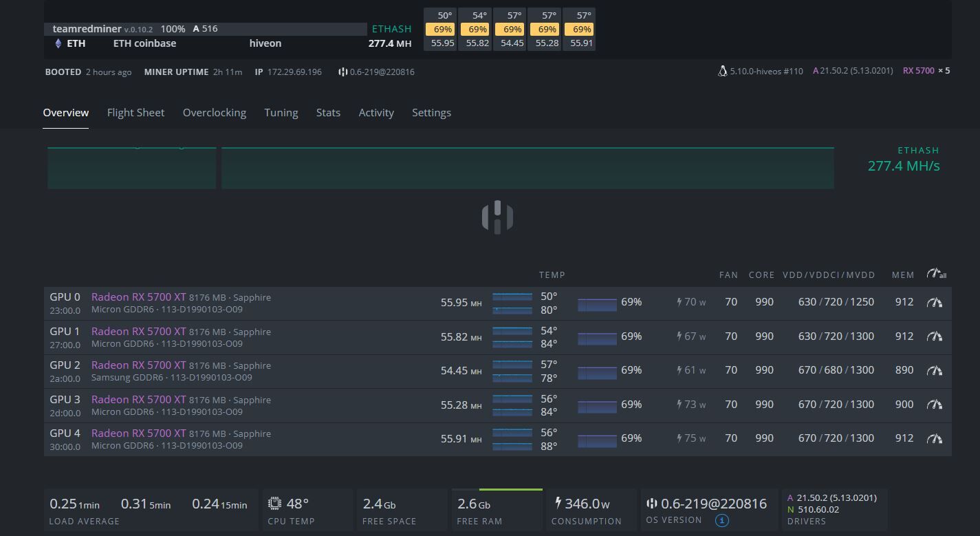980x536 pixels.
Task: Click the hiveon pool name
Action: click(265, 43)
